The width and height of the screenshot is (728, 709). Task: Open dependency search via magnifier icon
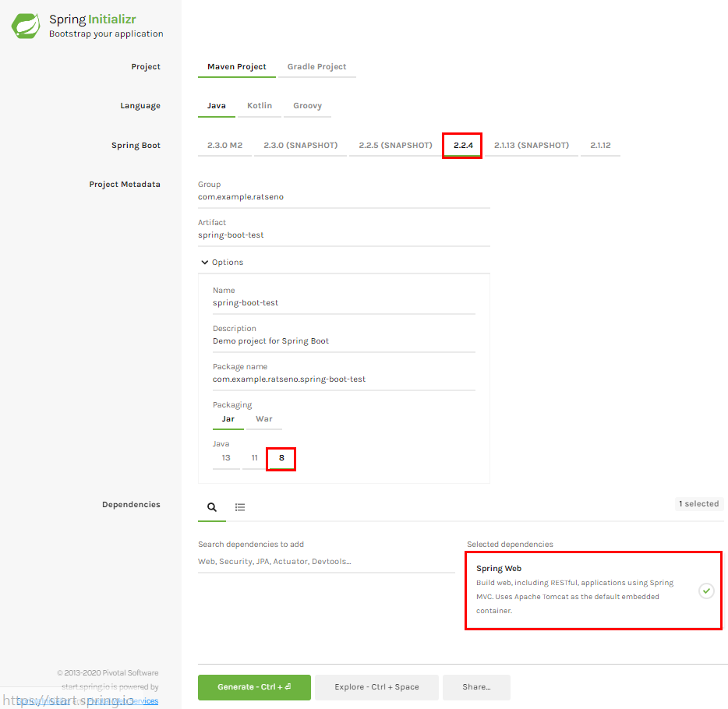pos(212,507)
